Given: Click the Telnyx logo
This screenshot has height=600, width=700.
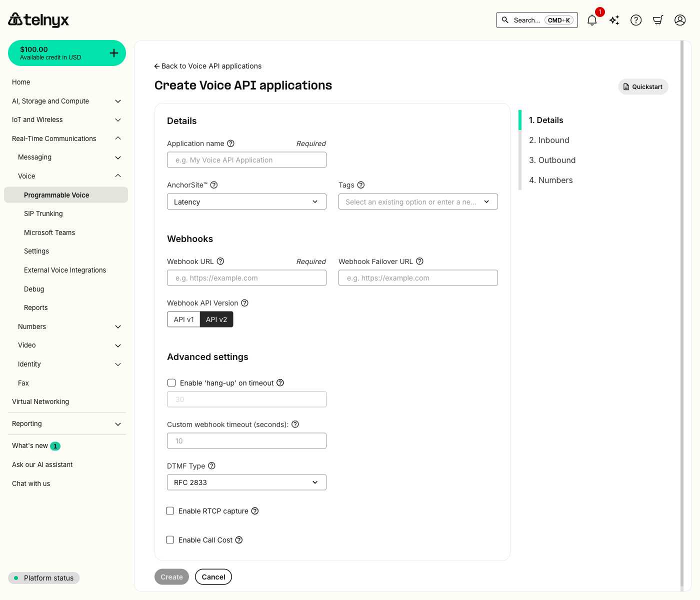Looking at the screenshot, I should click(38, 19).
